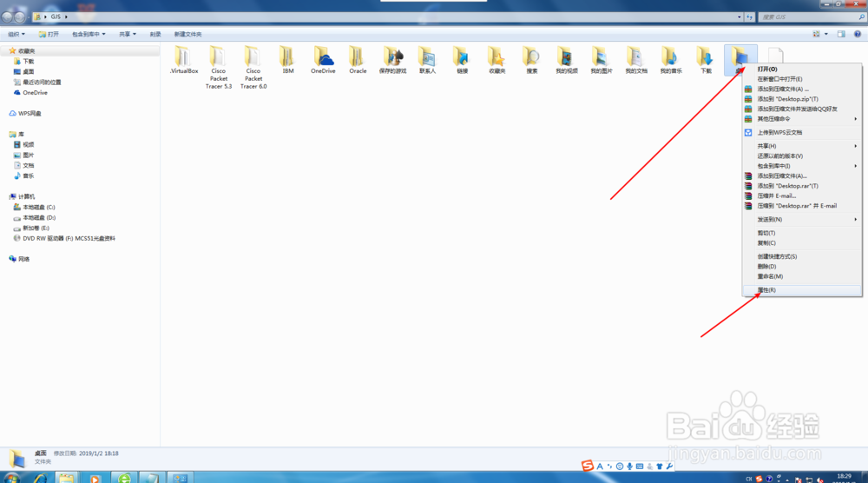Open the media player taskbar icon
Viewport: 868px width, 483px height.
(95, 478)
